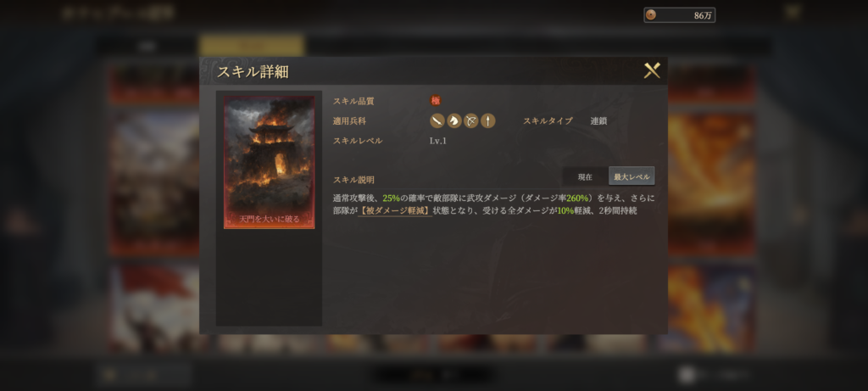Click the blurred button at bottom-left bar
Viewport: 868px width, 391px height.
click(144, 375)
